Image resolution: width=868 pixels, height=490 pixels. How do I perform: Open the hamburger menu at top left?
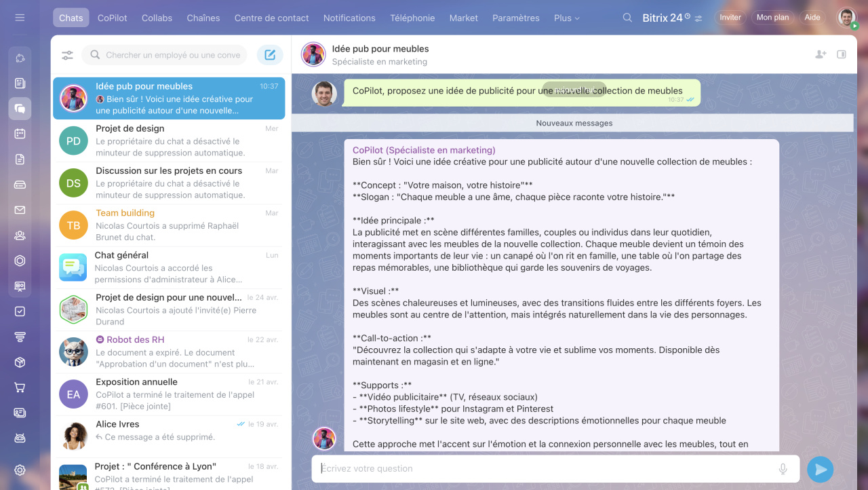point(20,18)
